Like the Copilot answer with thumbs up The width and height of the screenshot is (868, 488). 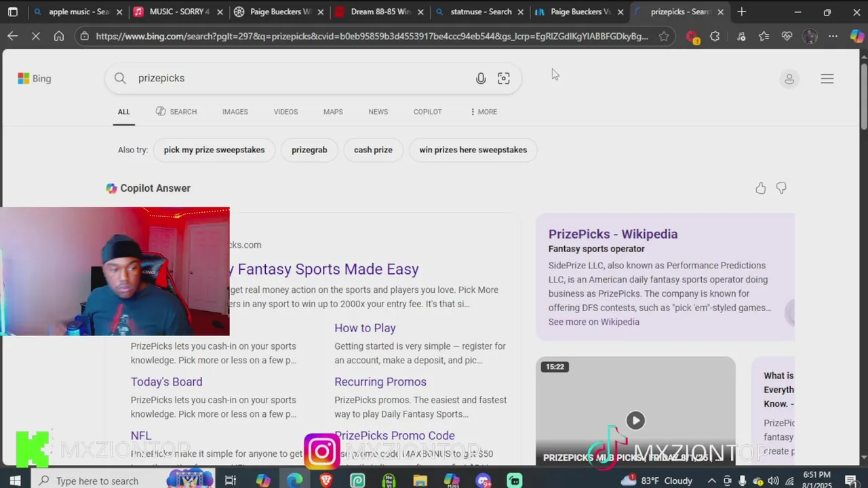[761, 188]
